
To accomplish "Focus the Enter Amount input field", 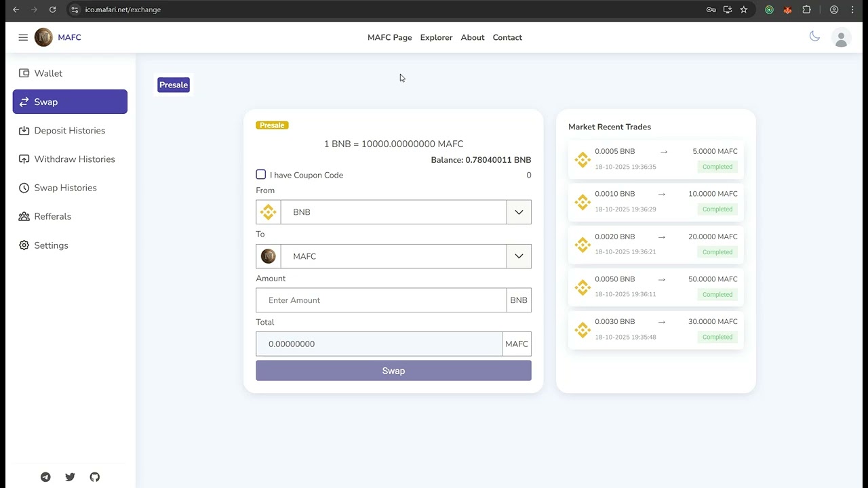I will tap(381, 300).
